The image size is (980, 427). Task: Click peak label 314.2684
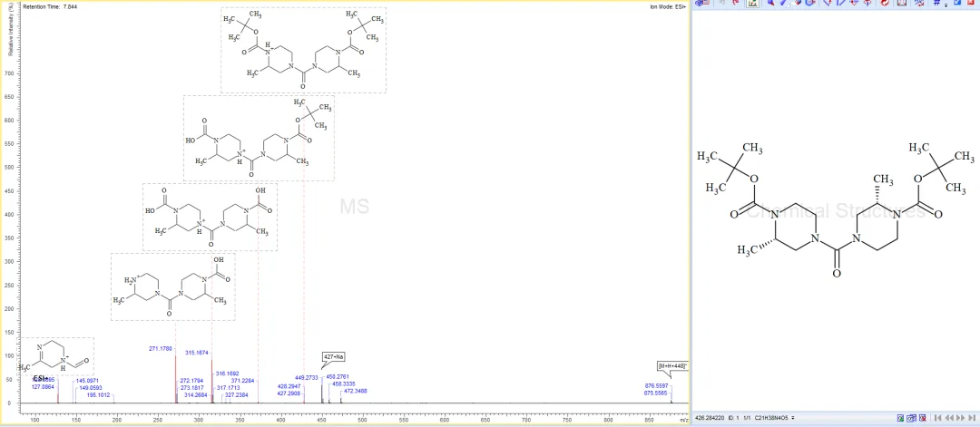[196, 394]
